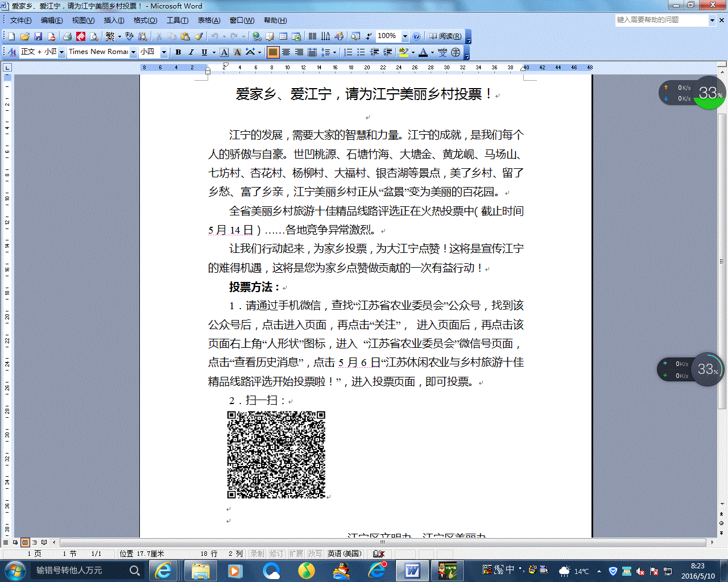Open the 视图(V) menu
Image resolution: width=728 pixels, height=582 pixels.
pyautogui.click(x=83, y=20)
